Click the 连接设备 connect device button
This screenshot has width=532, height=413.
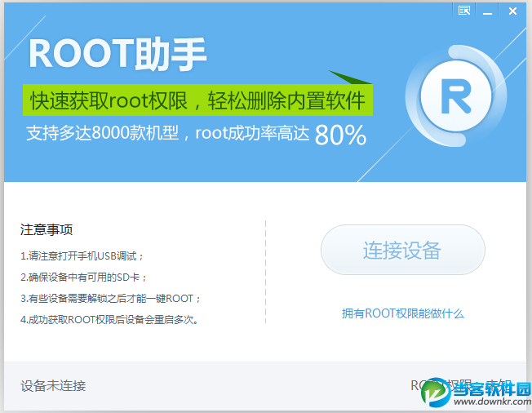pyautogui.click(x=403, y=250)
